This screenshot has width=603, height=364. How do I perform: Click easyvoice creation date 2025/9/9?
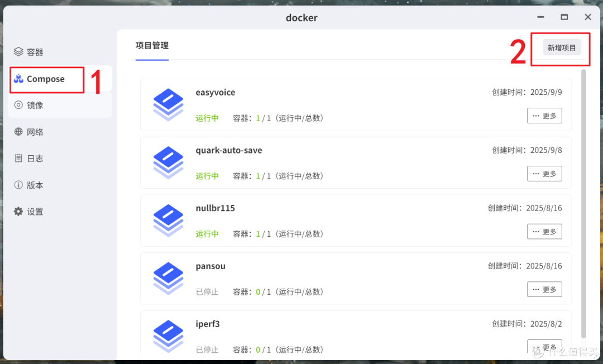coord(546,92)
